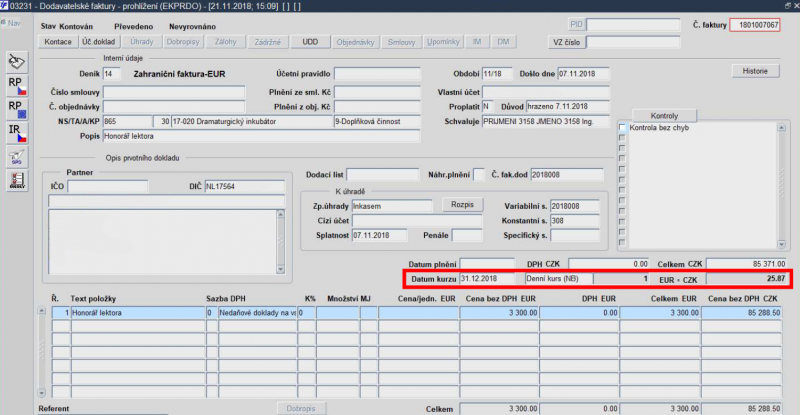The image size is (800, 415).
Task: Click the IČO input field
Action: 108,186
